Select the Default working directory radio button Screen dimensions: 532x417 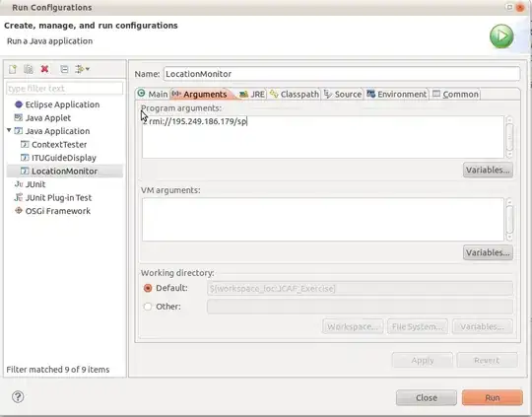(x=148, y=288)
